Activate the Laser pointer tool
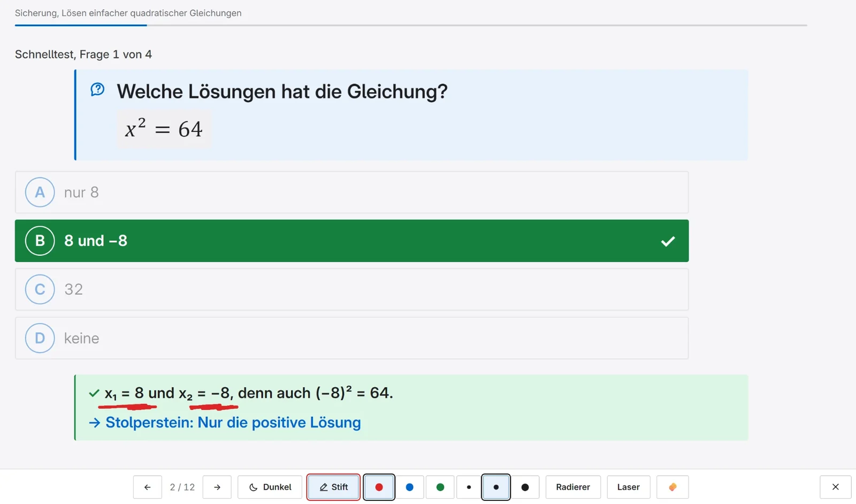This screenshot has width=856, height=504. (x=629, y=487)
